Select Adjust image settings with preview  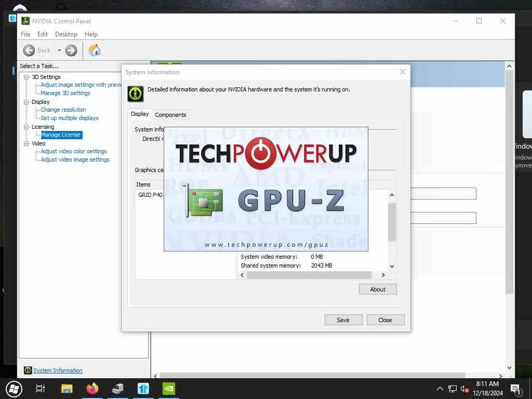81,85
